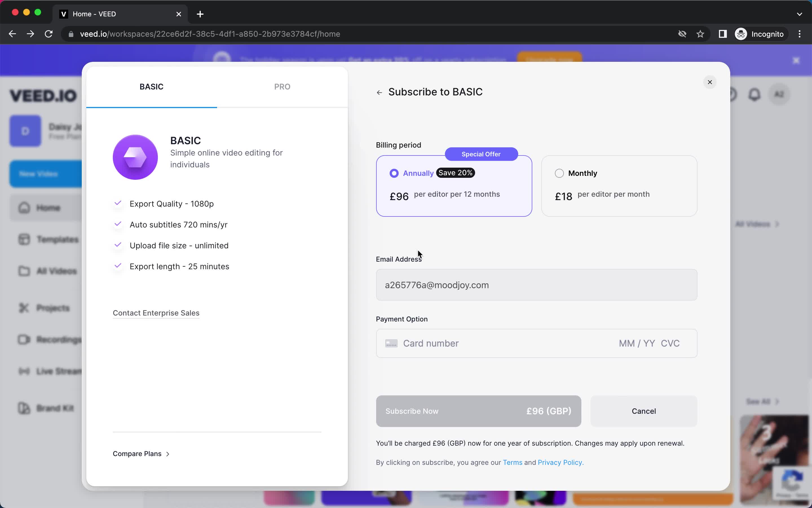Click the £18 monthly price

click(563, 196)
